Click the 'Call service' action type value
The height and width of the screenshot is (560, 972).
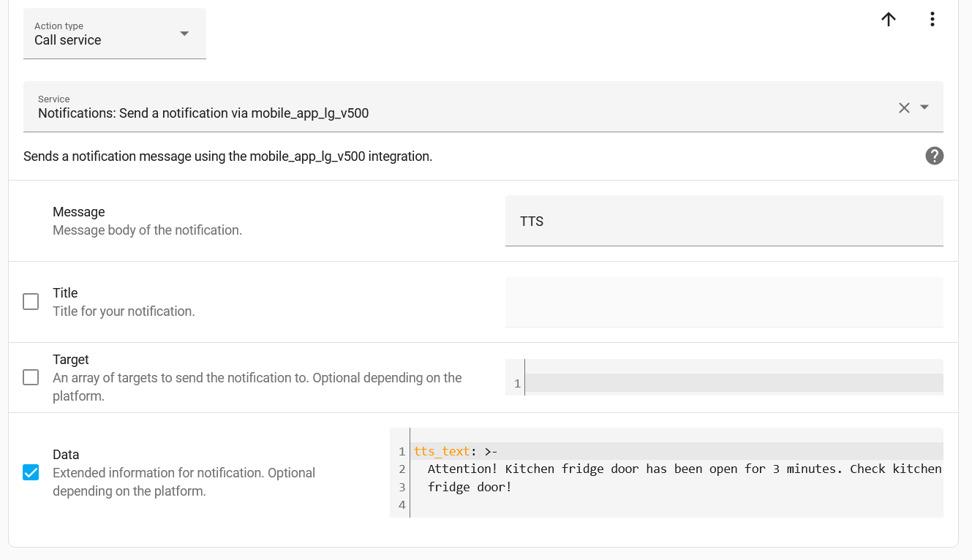coord(68,40)
